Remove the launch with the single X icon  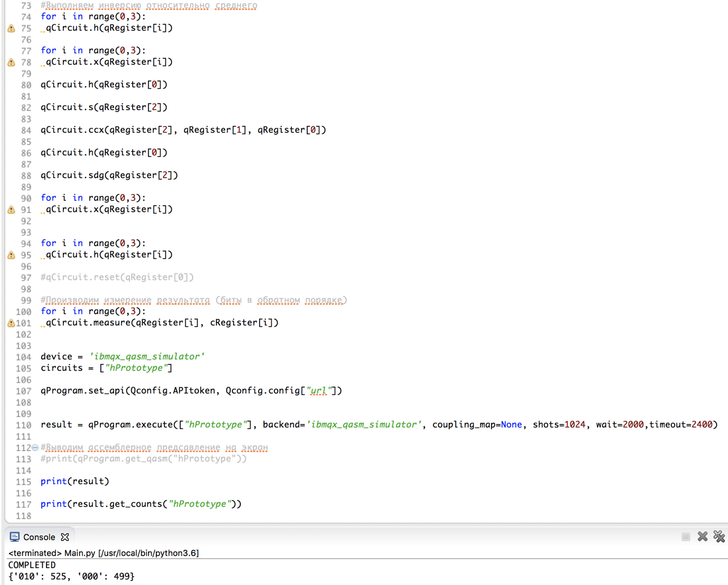tap(702, 536)
